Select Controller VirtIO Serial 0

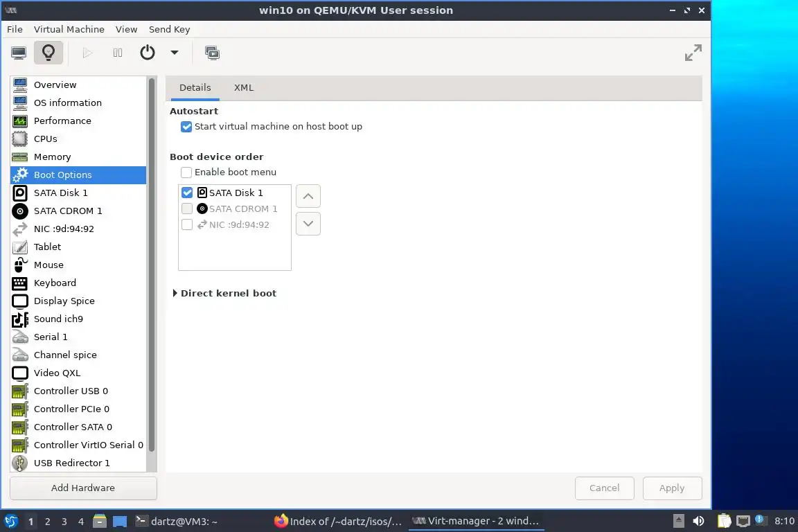78,445
